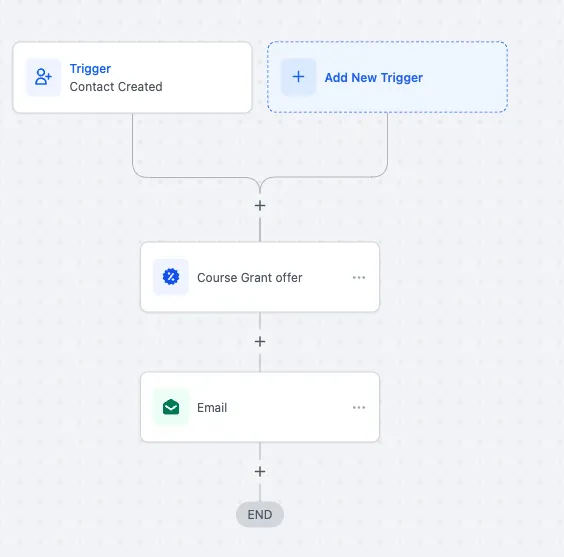The image size is (564, 557).
Task: Select the Contact Created trigger label
Action: [116, 87]
